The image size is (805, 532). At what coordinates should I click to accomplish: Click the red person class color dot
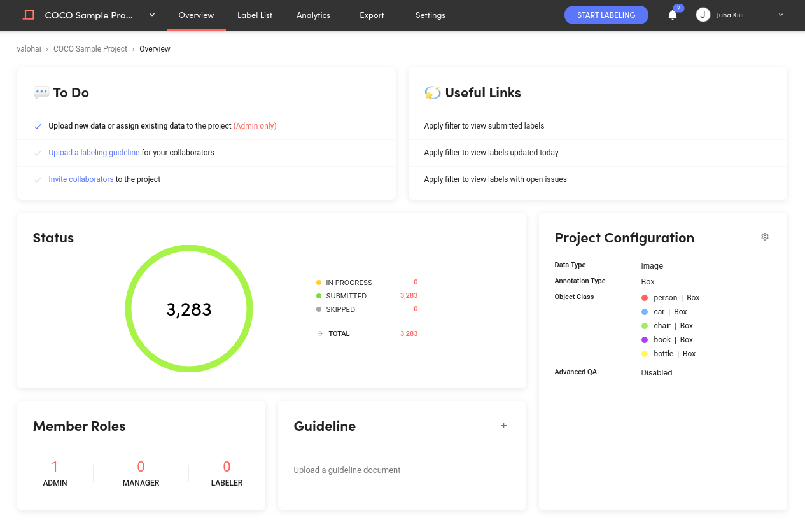click(x=645, y=298)
